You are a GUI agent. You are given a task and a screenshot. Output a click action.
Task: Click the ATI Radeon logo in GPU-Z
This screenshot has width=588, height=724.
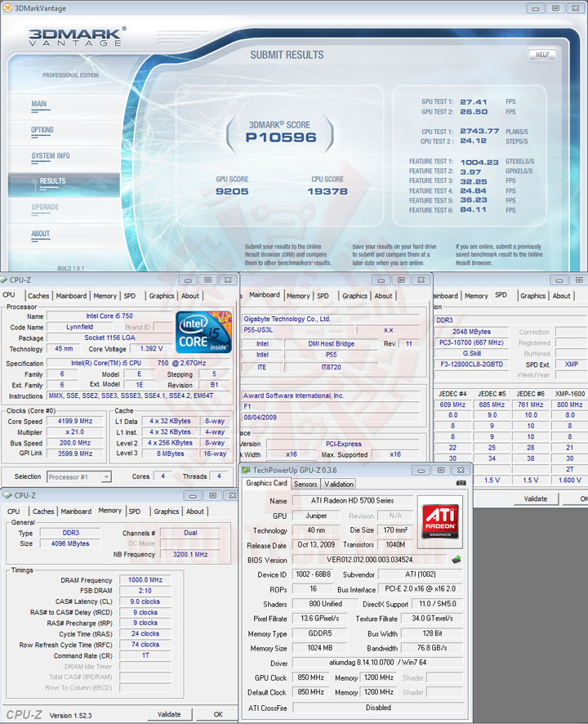pyautogui.click(x=441, y=521)
